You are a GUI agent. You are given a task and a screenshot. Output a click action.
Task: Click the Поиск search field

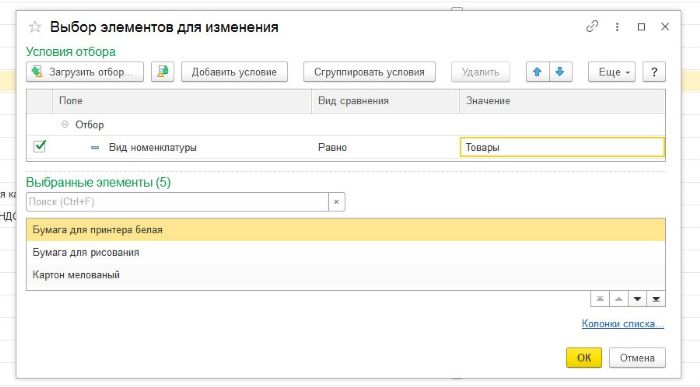click(178, 202)
